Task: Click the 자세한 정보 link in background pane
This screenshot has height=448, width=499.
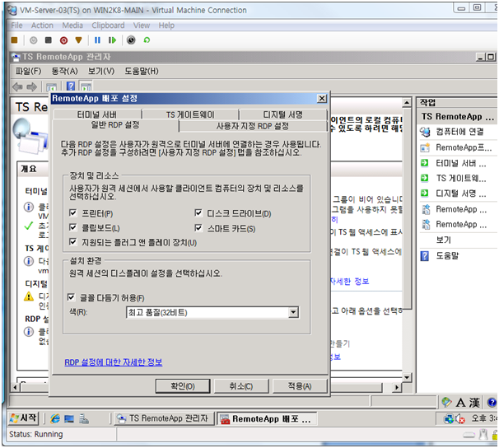Action: (x=349, y=282)
